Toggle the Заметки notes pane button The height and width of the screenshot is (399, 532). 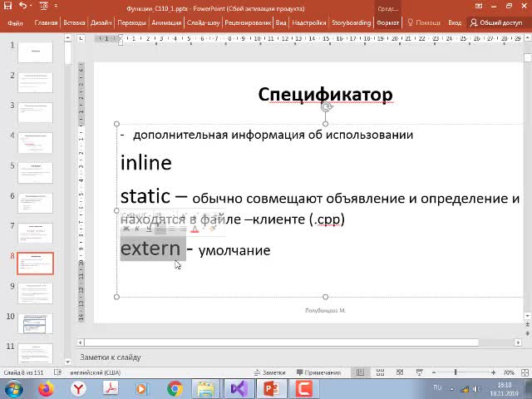coord(270,372)
